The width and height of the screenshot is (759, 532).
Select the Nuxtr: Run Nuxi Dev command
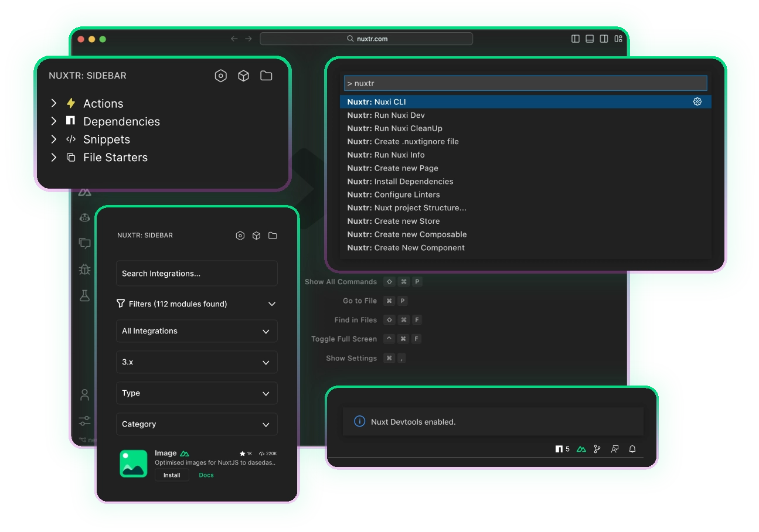coord(525,115)
